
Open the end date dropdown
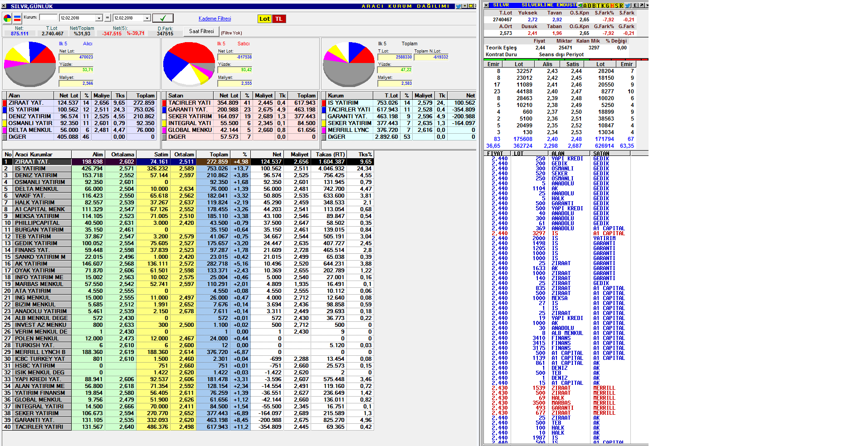click(x=147, y=18)
